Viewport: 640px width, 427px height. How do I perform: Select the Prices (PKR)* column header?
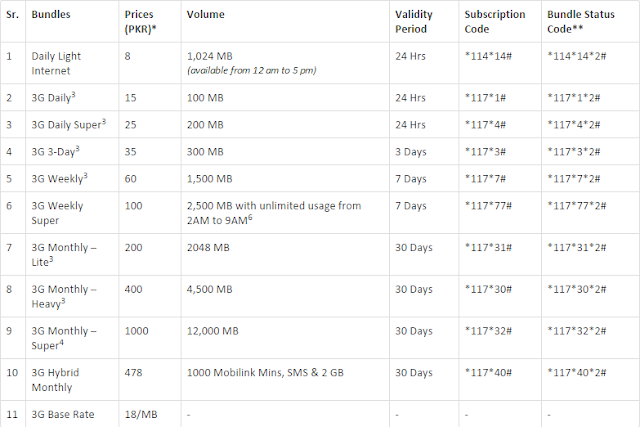(140, 22)
